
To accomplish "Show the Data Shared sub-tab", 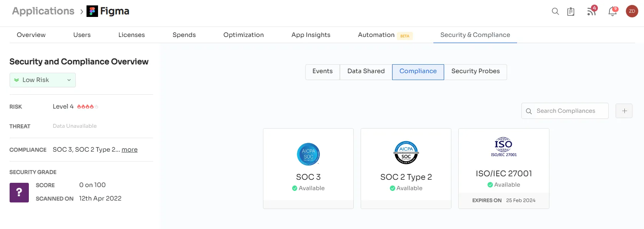I will (366, 72).
